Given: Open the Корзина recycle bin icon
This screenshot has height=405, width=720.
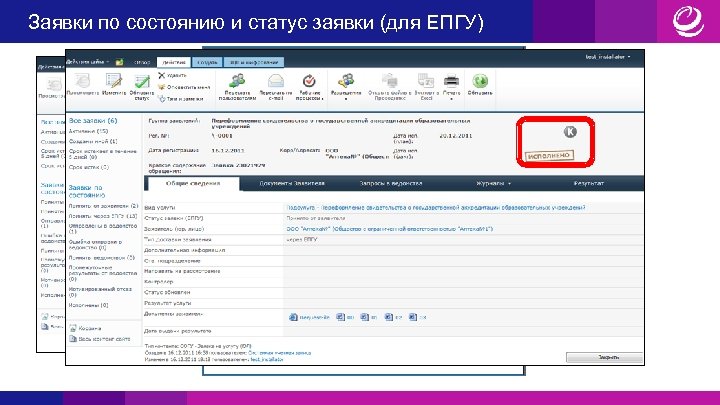Looking at the screenshot, I should [73, 328].
